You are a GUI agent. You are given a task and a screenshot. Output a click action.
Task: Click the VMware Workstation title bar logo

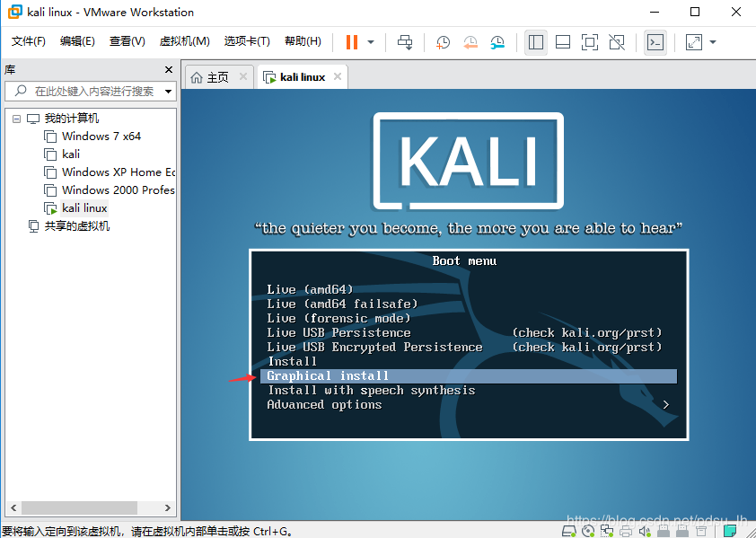click(x=15, y=12)
